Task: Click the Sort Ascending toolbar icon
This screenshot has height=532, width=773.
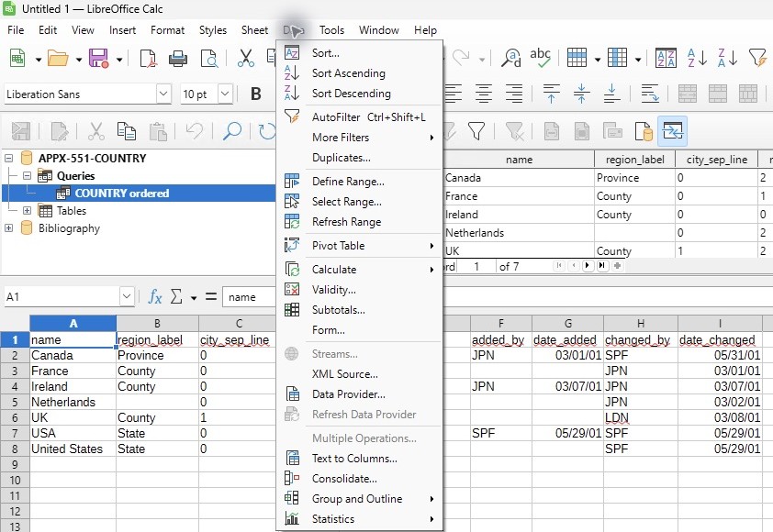Action: pyautogui.click(x=697, y=58)
